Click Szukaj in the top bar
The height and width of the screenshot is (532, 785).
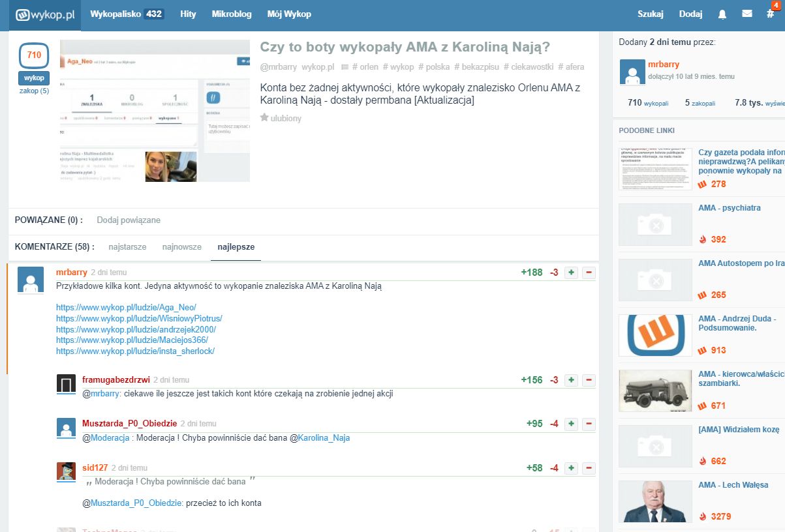coord(651,14)
